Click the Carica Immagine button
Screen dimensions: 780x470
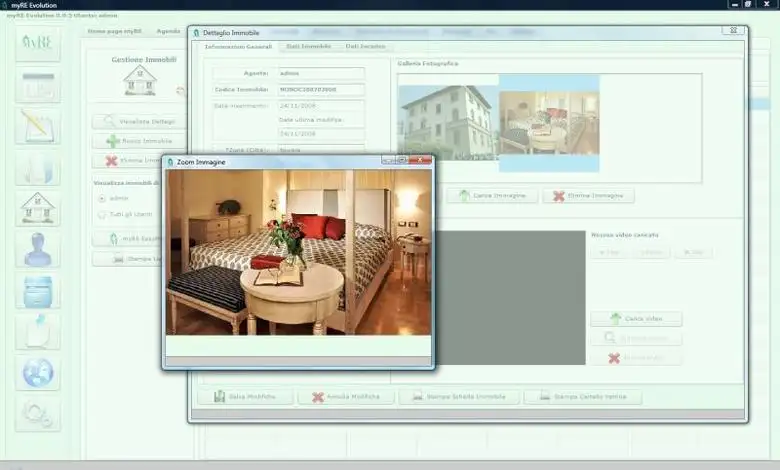(x=492, y=196)
